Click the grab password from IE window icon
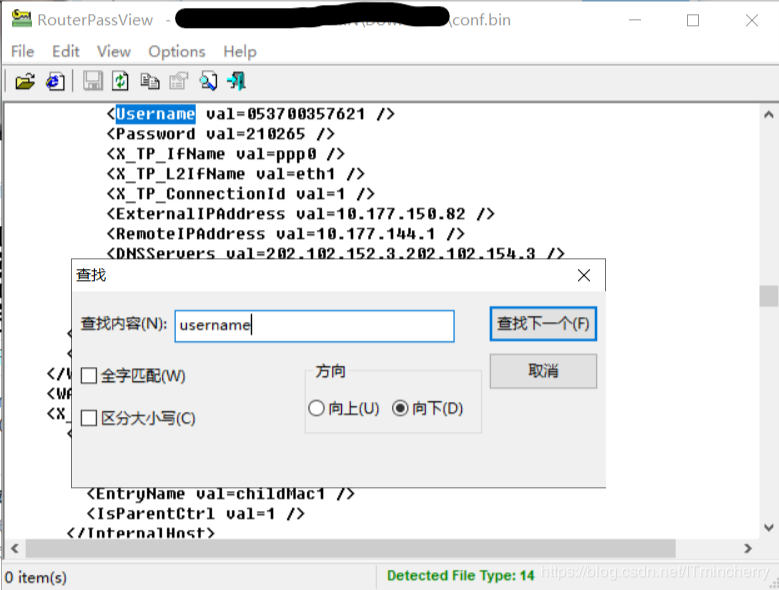The width and height of the screenshot is (779, 590). (x=55, y=81)
